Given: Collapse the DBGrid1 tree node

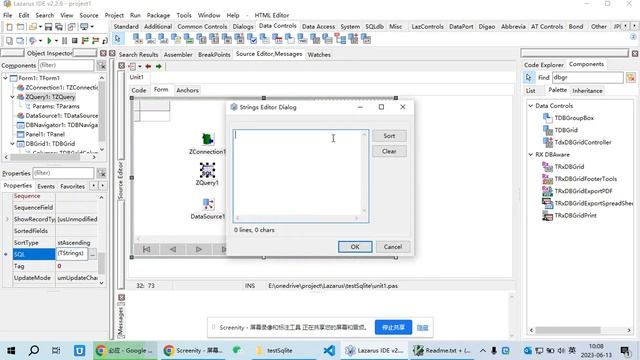Looking at the screenshot, I should (13, 144).
